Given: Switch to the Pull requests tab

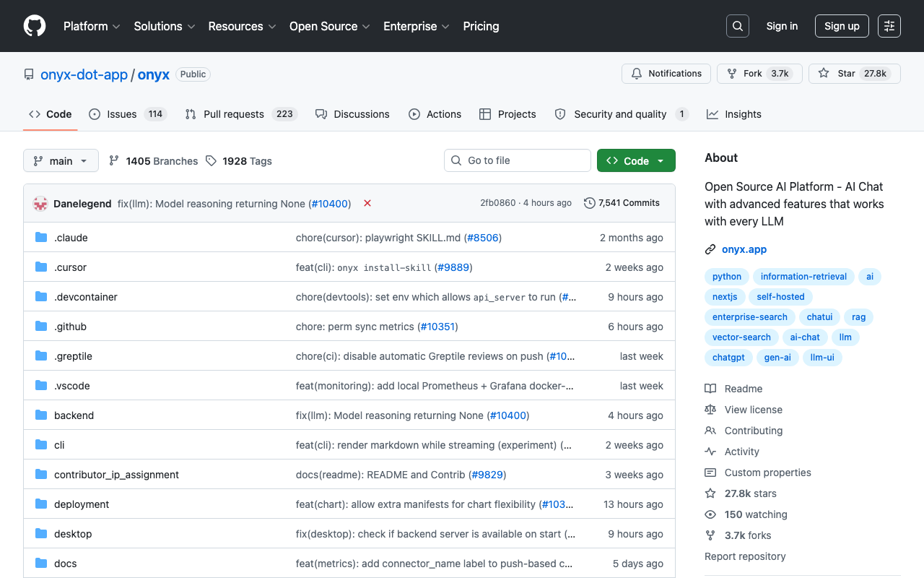Looking at the screenshot, I should (241, 114).
